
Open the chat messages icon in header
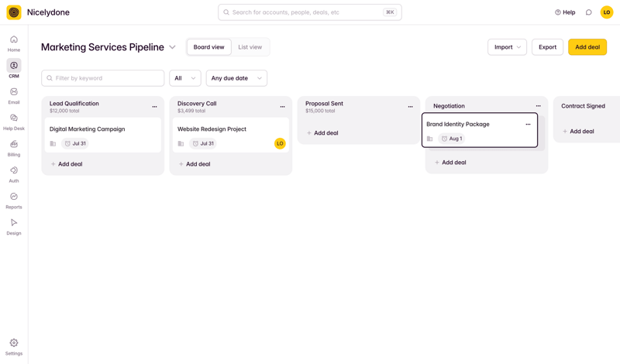pyautogui.click(x=589, y=12)
